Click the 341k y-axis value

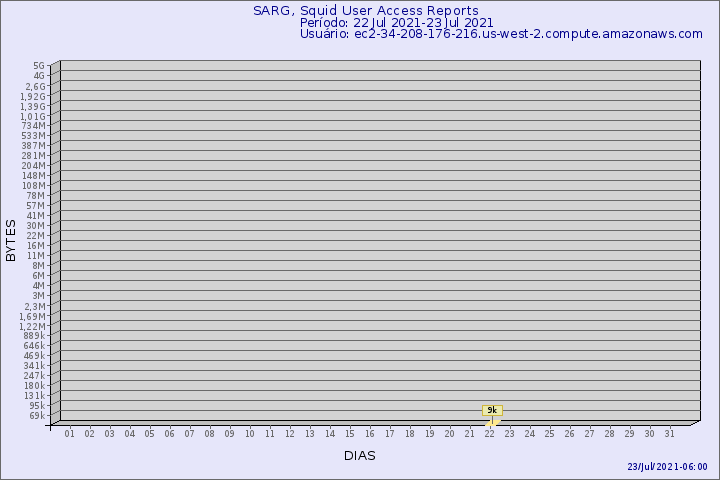34,366
